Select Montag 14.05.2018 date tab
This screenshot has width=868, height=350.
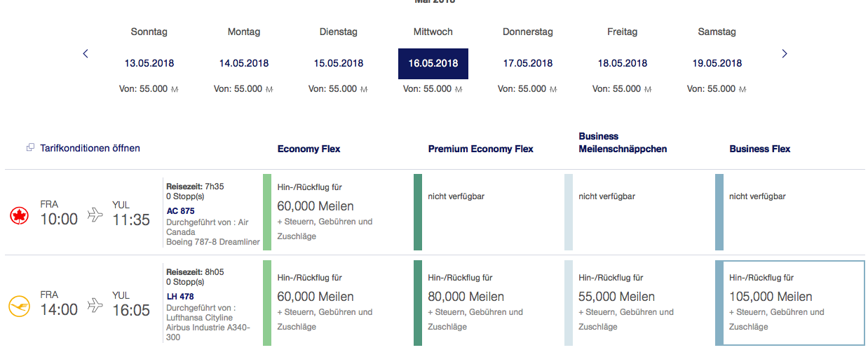click(244, 63)
